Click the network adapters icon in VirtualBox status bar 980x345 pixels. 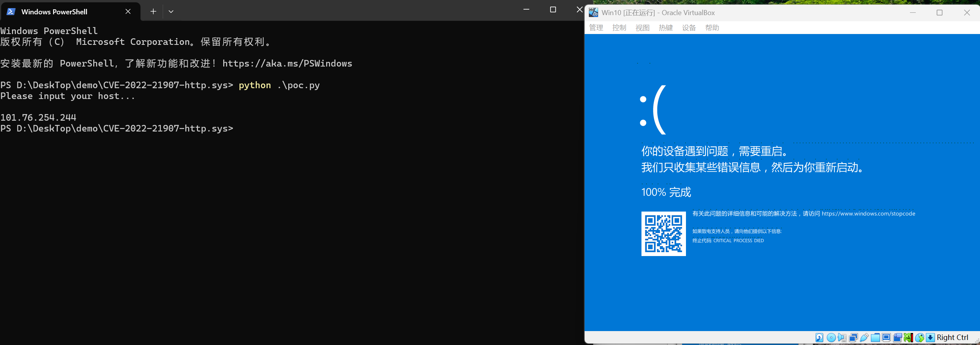click(x=853, y=338)
